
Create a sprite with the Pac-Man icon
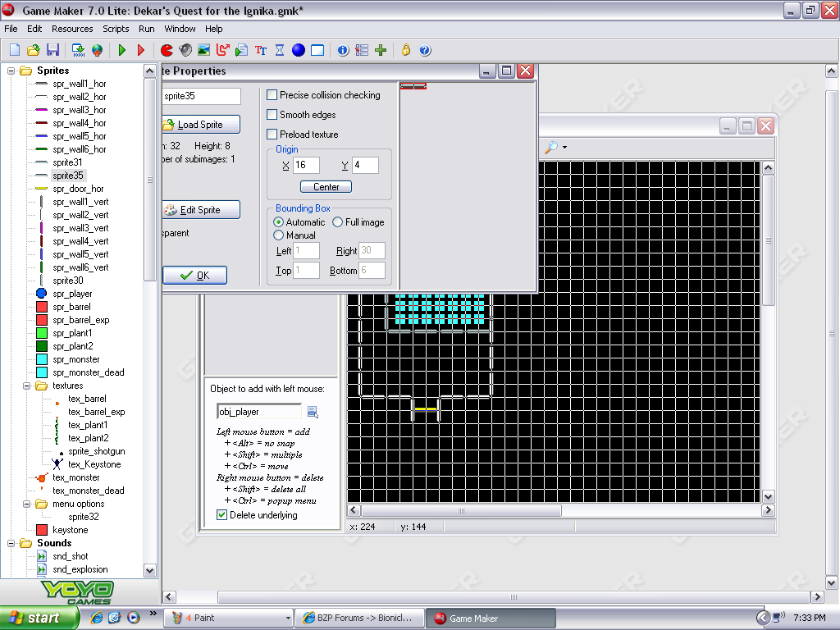click(x=167, y=50)
